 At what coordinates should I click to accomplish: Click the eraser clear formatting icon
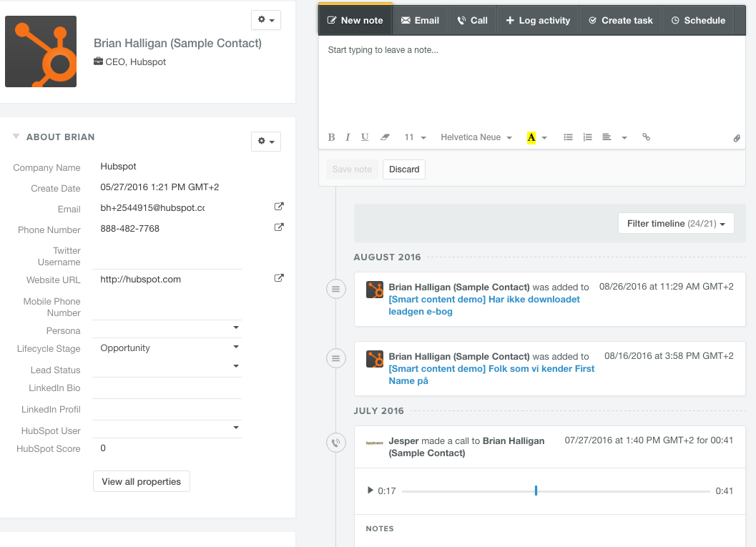tap(385, 137)
